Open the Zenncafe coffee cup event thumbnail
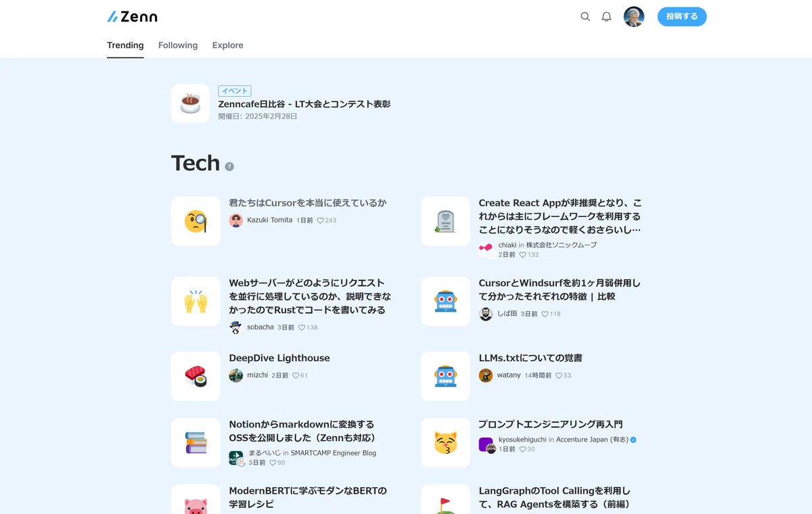This screenshot has height=514, width=812. 190,103
